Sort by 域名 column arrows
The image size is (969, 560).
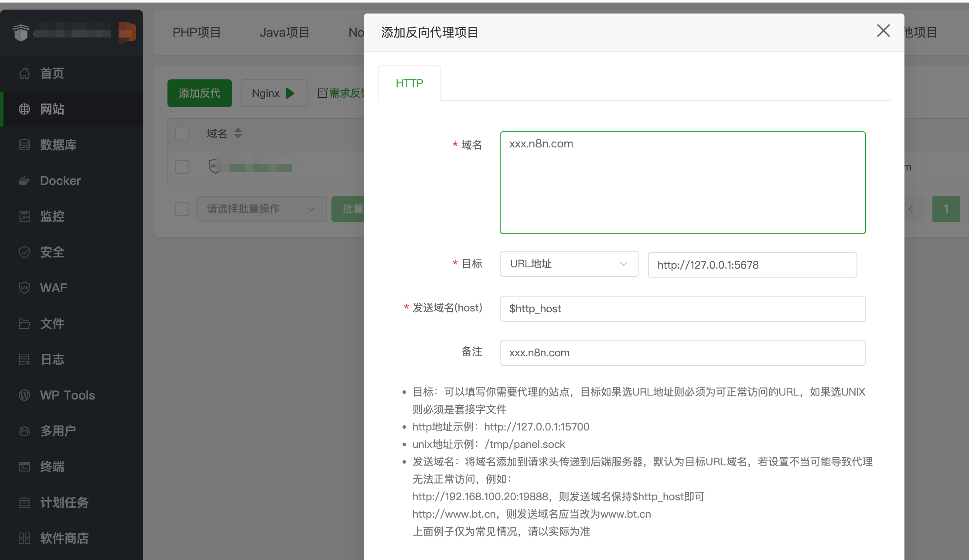238,133
